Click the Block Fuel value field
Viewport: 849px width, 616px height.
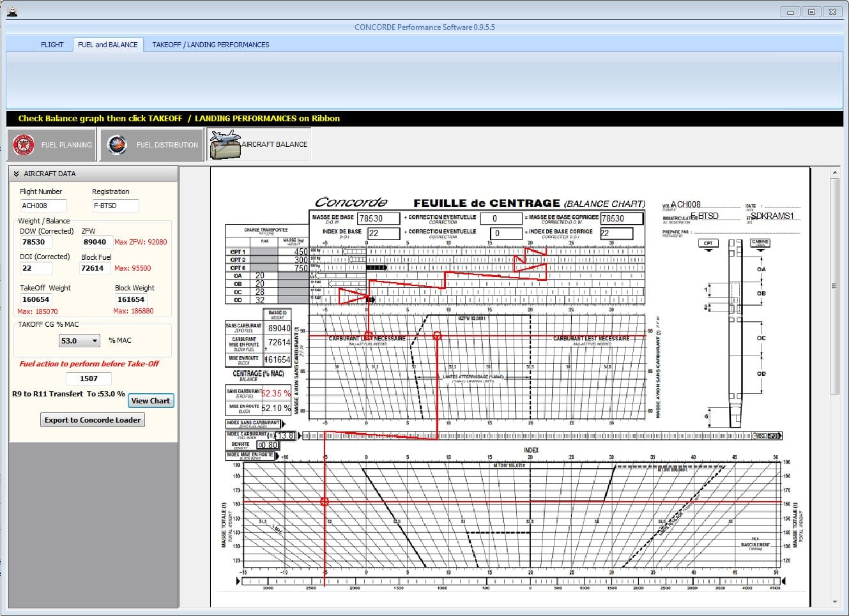[96, 268]
